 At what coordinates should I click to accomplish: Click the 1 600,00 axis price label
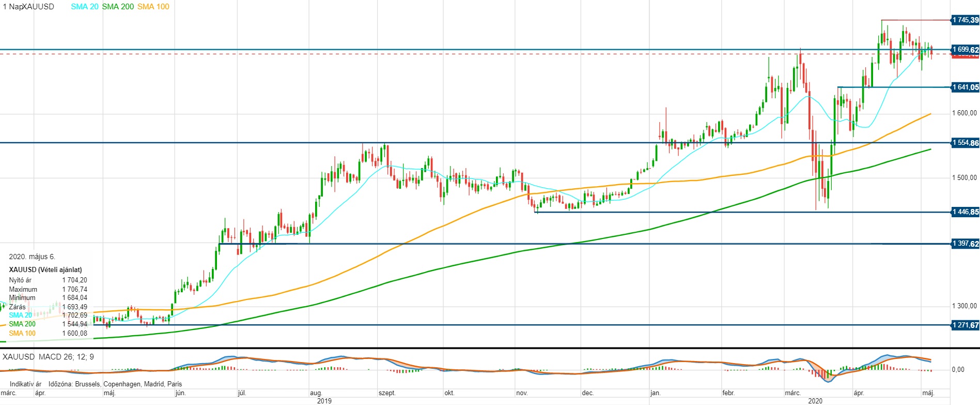965,113
